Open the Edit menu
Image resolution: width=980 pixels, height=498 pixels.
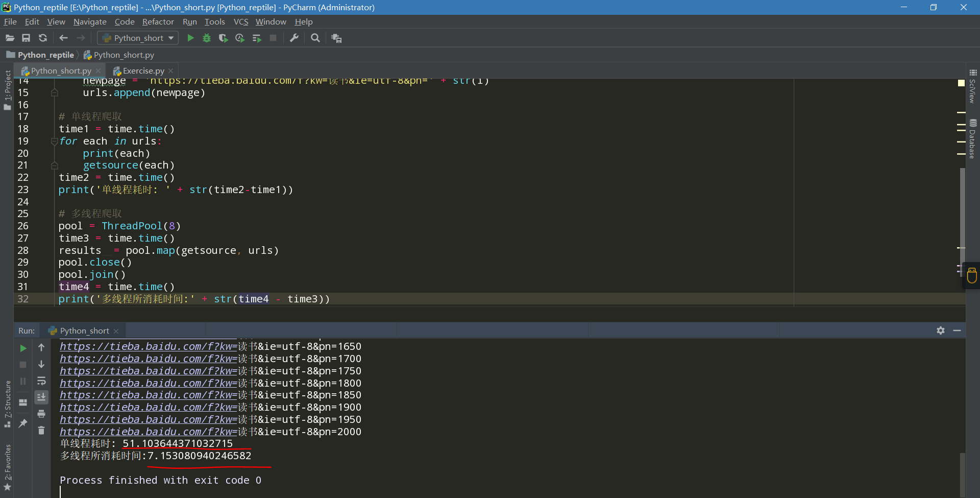[x=32, y=21]
